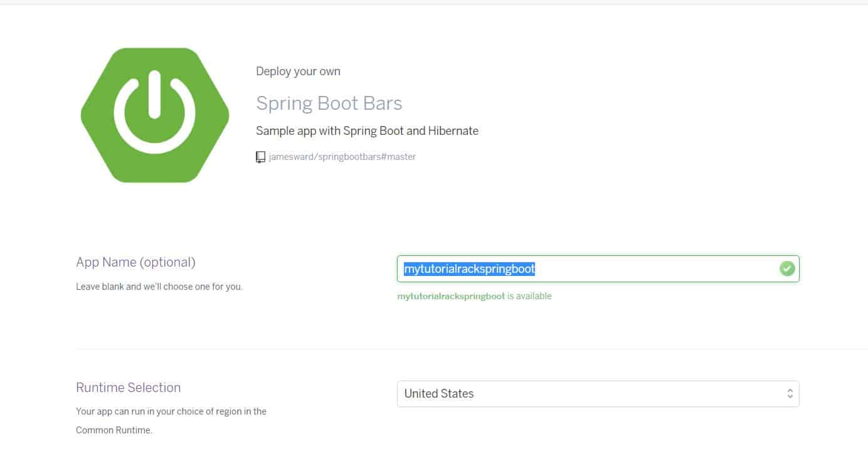The width and height of the screenshot is (868, 466).
Task: Click the "is available" status text
Action: tap(529, 296)
